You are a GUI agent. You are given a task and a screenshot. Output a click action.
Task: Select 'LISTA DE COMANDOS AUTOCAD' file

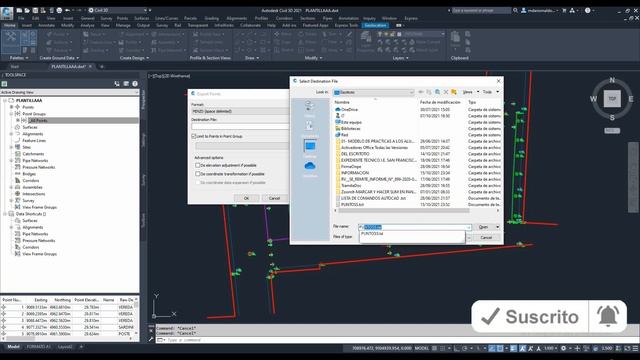[373, 198]
